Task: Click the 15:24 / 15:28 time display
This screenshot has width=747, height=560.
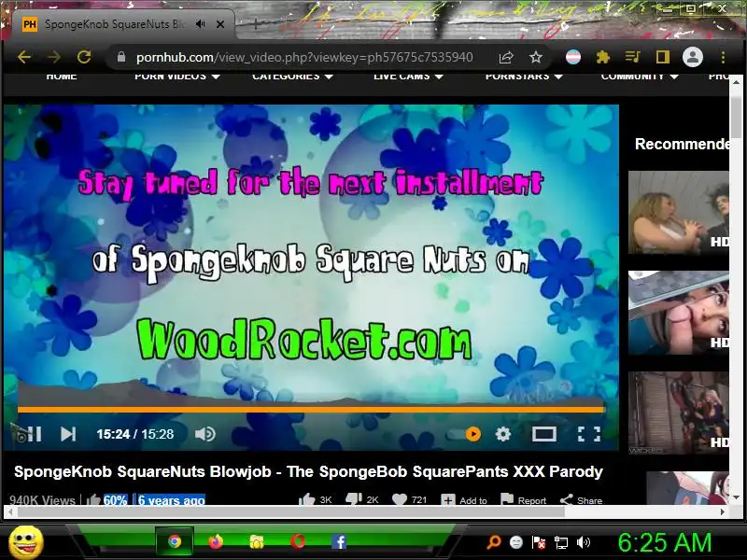Action: [x=134, y=434]
